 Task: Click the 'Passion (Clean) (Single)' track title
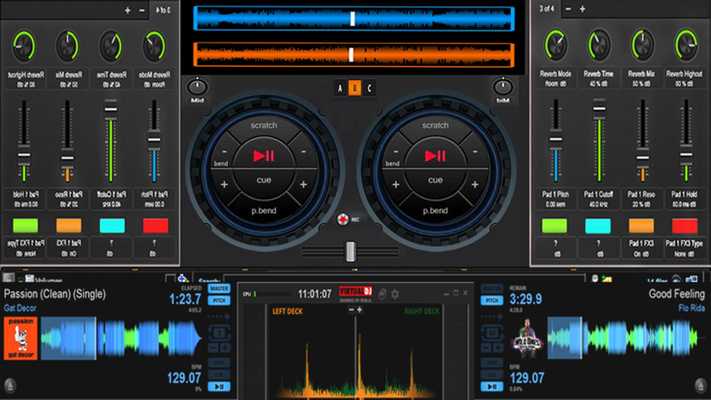click(x=55, y=294)
